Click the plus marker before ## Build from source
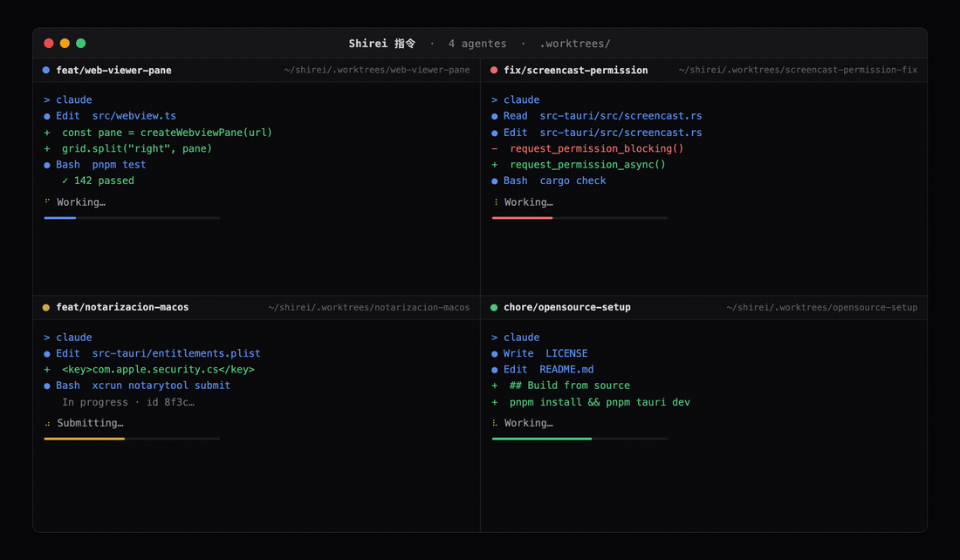The height and width of the screenshot is (560, 960). click(x=495, y=386)
